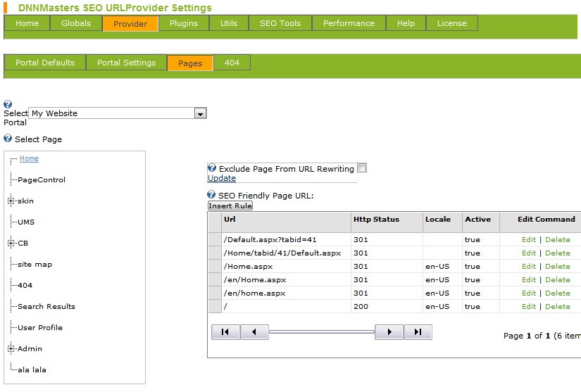Select CB page in the tree
This screenshot has width=581, height=392.
23,244
